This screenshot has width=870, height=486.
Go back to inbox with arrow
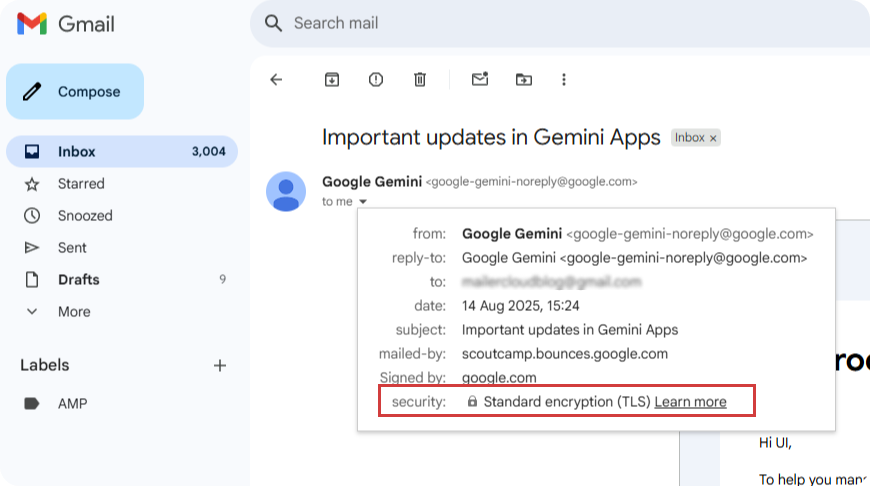276,80
